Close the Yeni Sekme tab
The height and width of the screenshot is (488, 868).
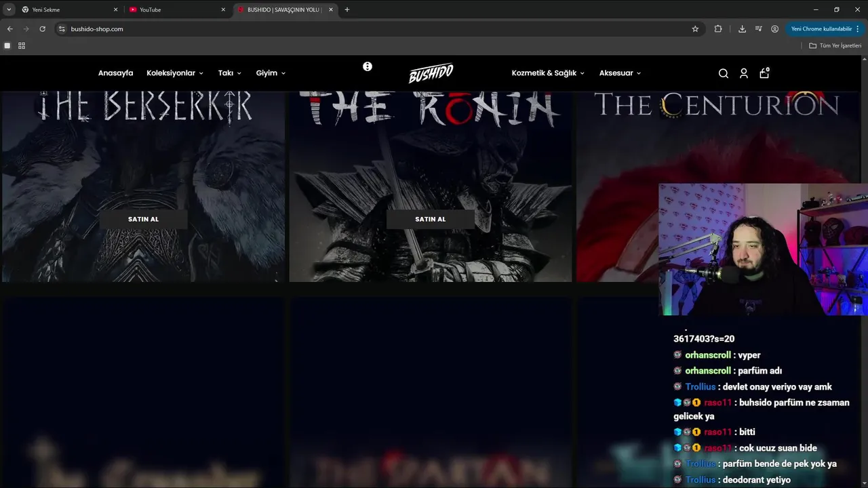[x=115, y=9]
